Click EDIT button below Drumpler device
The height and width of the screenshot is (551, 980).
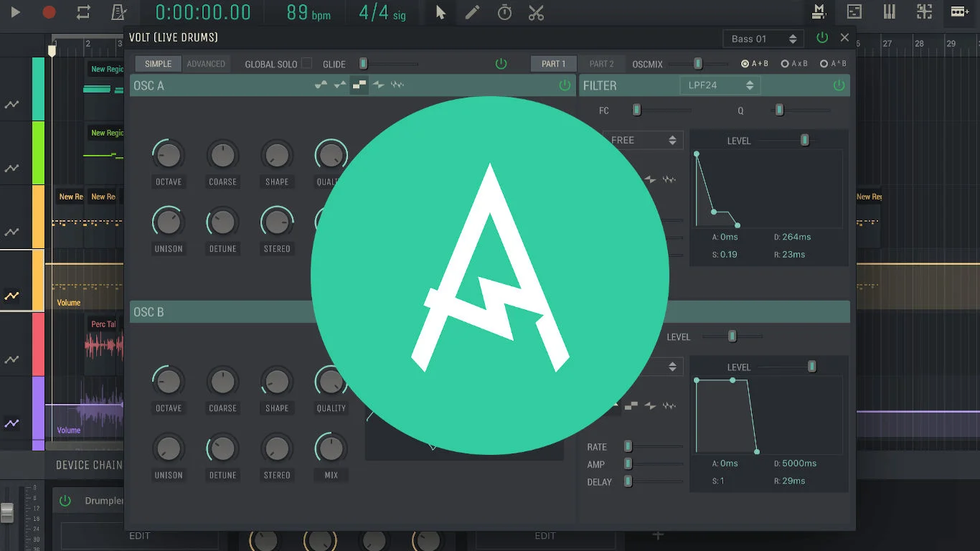pyautogui.click(x=140, y=535)
